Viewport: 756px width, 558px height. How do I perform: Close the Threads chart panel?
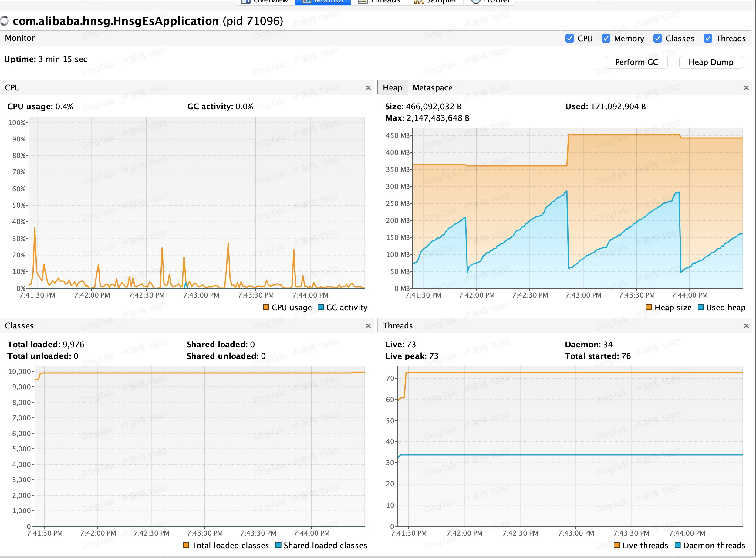click(x=746, y=326)
